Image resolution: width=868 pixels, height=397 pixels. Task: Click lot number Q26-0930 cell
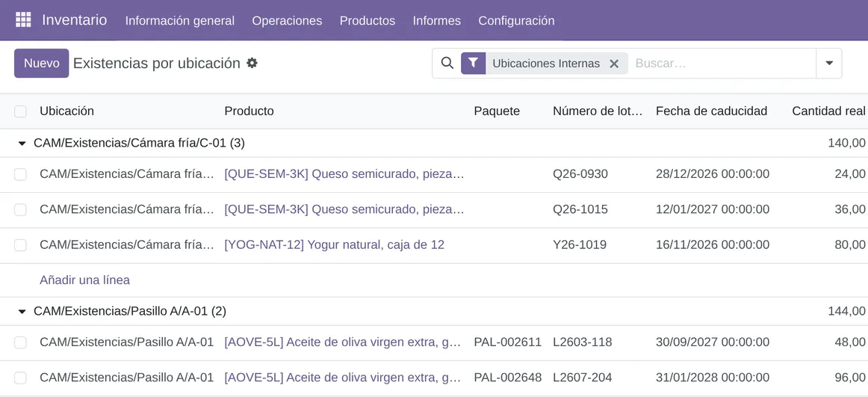tap(580, 174)
